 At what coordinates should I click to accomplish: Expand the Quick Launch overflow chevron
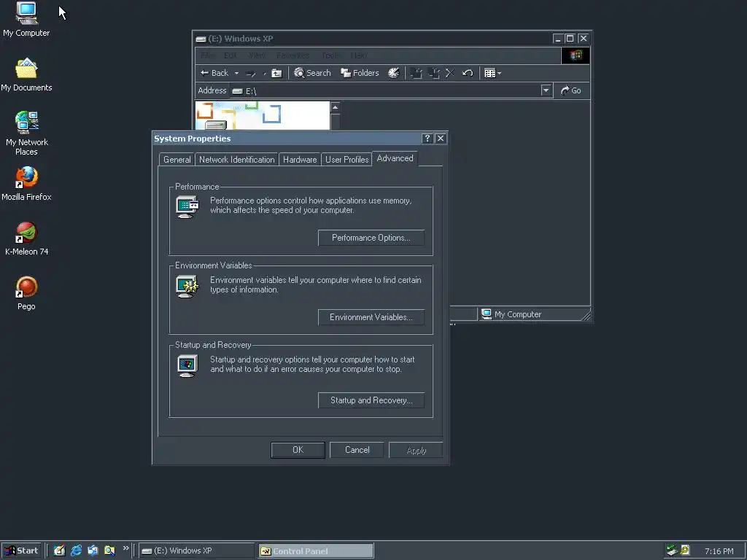[x=125, y=548]
